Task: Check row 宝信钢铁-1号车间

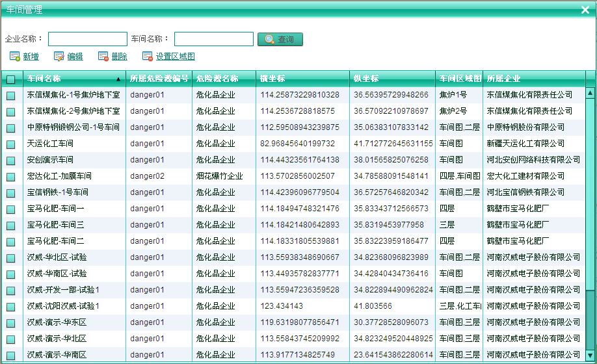Action: pyautogui.click(x=10, y=193)
